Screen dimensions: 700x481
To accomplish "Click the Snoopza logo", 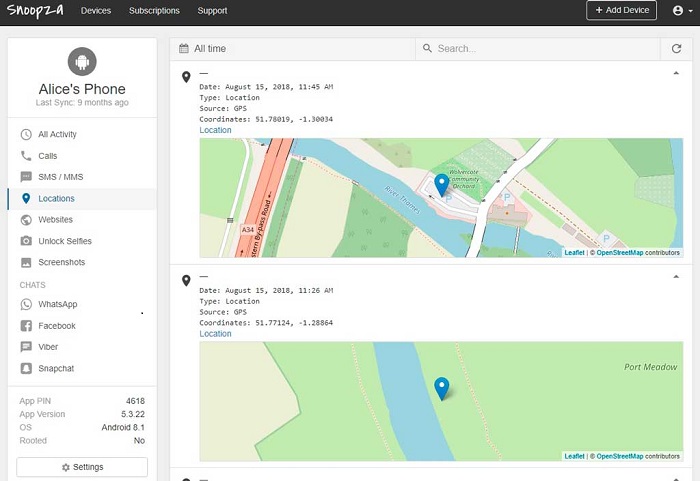I will coord(35,10).
